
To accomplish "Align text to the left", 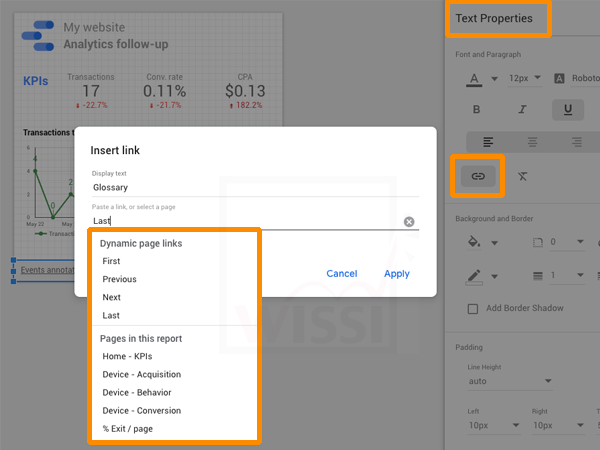I will click(x=488, y=142).
